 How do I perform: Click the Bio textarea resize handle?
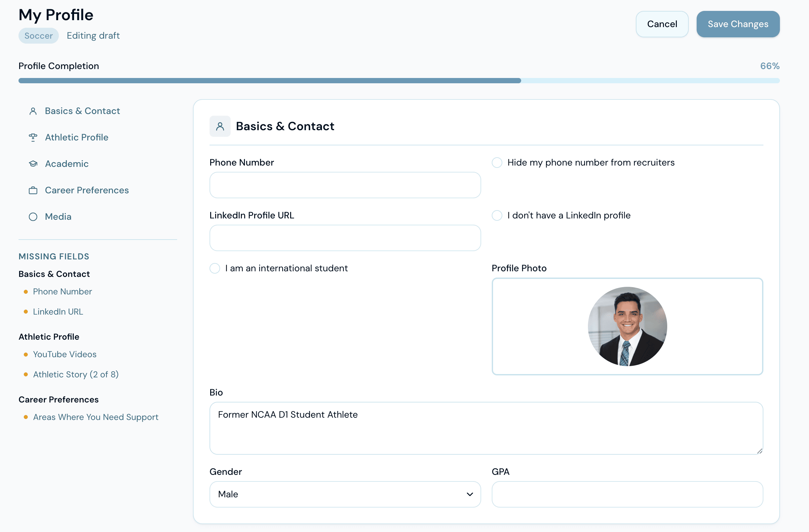point(759,451)
